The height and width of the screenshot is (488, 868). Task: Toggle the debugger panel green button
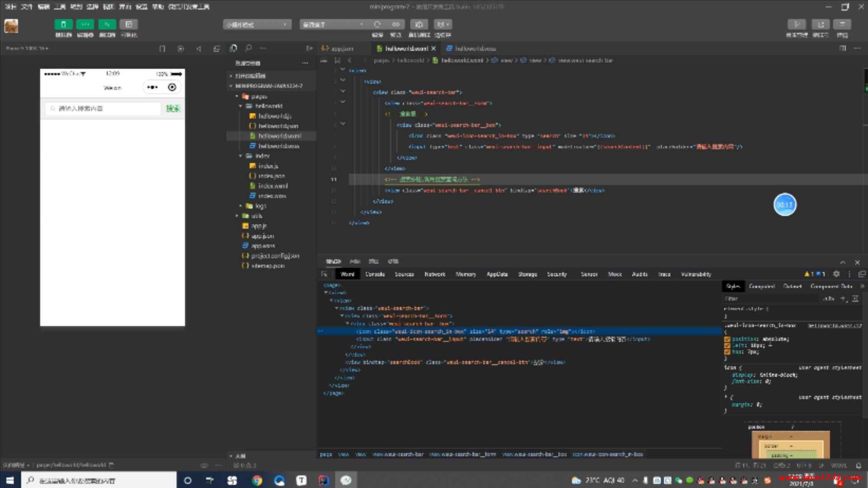click(107, 24)
